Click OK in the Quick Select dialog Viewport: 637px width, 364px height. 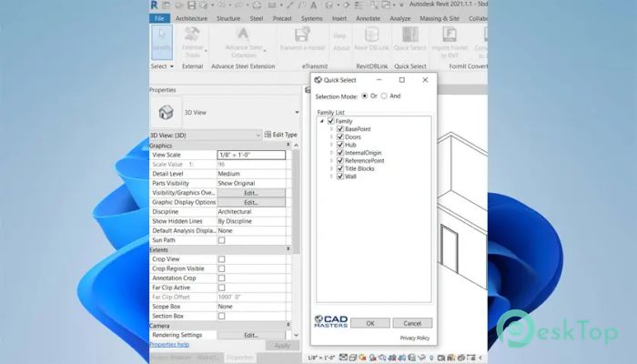(370, 323)
